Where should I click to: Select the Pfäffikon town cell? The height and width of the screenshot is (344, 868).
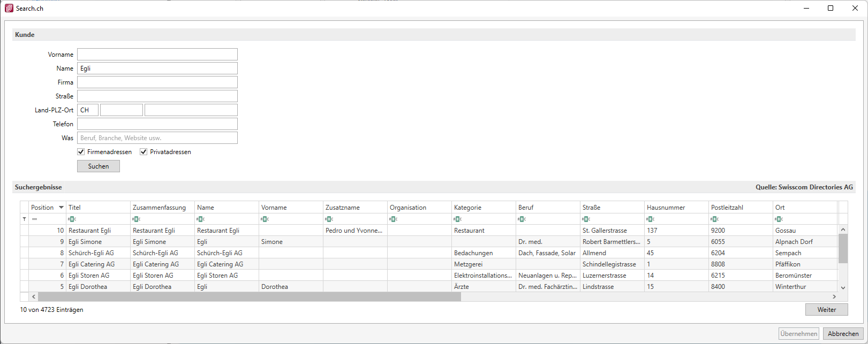(805, 264)
